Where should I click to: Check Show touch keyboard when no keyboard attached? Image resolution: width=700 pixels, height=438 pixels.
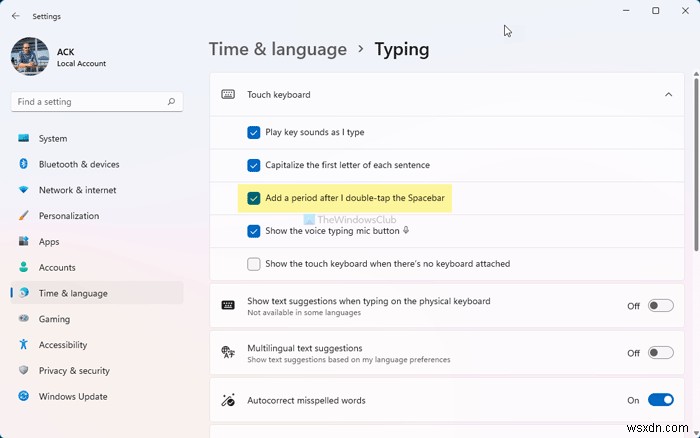click(x=254, y=264)
